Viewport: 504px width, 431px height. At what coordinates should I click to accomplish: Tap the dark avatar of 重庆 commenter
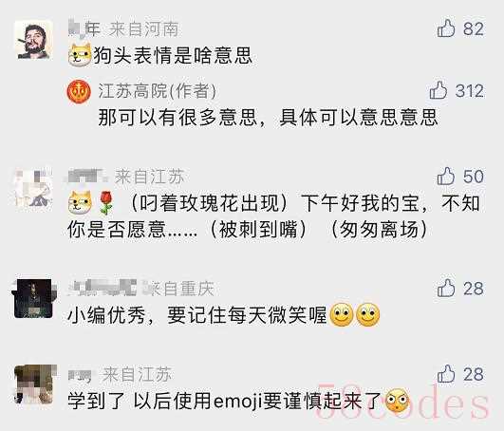pyautogui.click(x=34, y=299)
